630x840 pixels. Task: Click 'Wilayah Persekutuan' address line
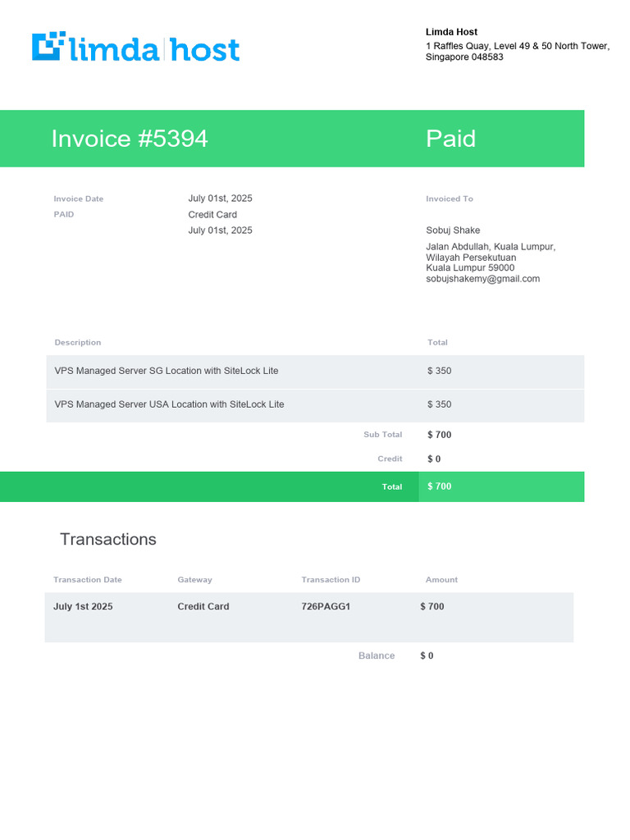471,258
